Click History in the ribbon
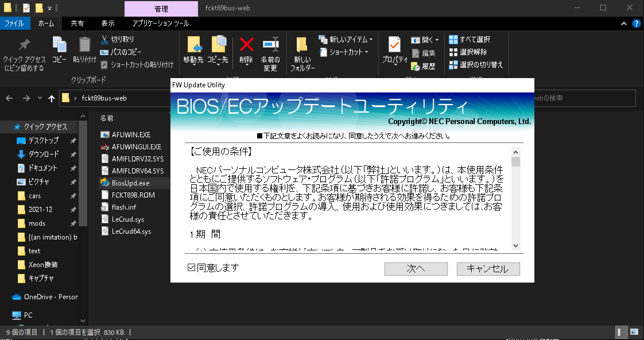This screenshot has width=644, height=340. [424, 66]
